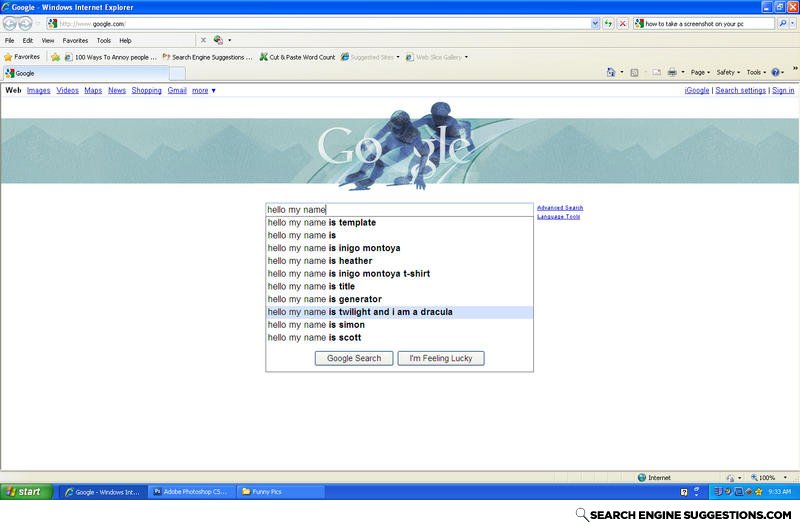The image size is (800, 526).
Task: Click the Home icon in command bar
Action: coord(611,72)
